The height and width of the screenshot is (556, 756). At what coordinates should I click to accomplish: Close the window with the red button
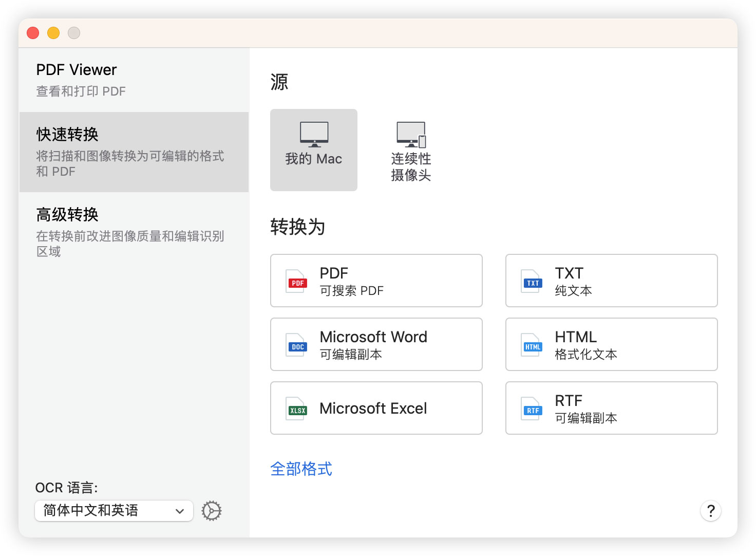(x=33, y=33)
